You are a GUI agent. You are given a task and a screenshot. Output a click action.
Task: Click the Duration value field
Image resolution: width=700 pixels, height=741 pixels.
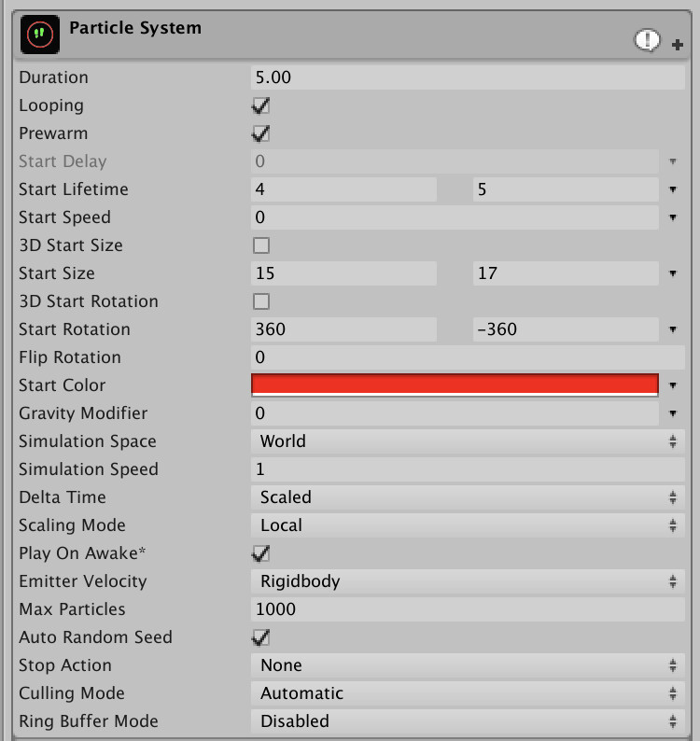468,77
